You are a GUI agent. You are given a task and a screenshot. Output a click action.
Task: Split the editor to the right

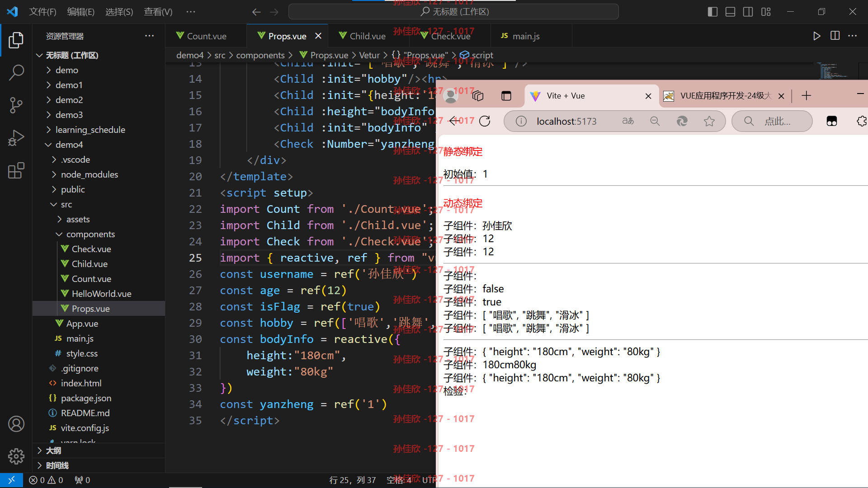pos(835,36)
